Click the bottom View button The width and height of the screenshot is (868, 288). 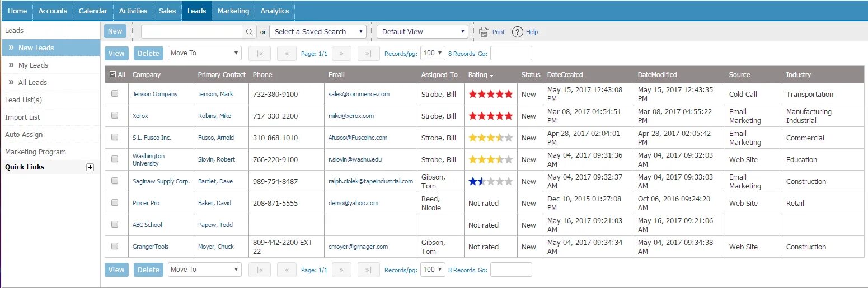pyautogui.click(x=116, y=270)
